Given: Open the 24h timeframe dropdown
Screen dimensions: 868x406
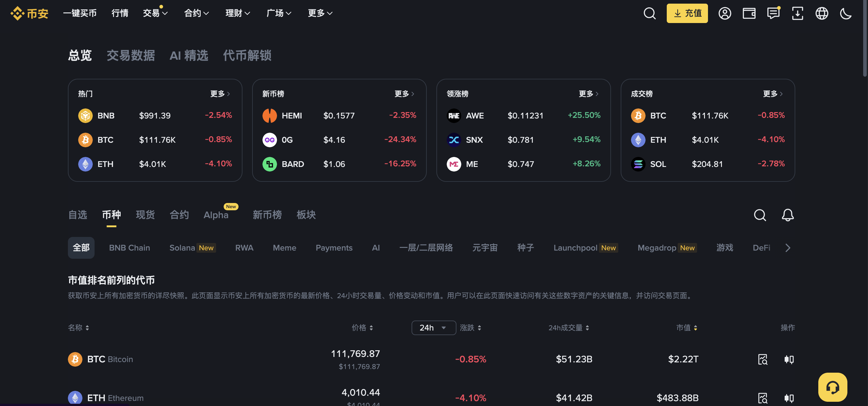Looking at the screenshot, I should coord(434,328).
